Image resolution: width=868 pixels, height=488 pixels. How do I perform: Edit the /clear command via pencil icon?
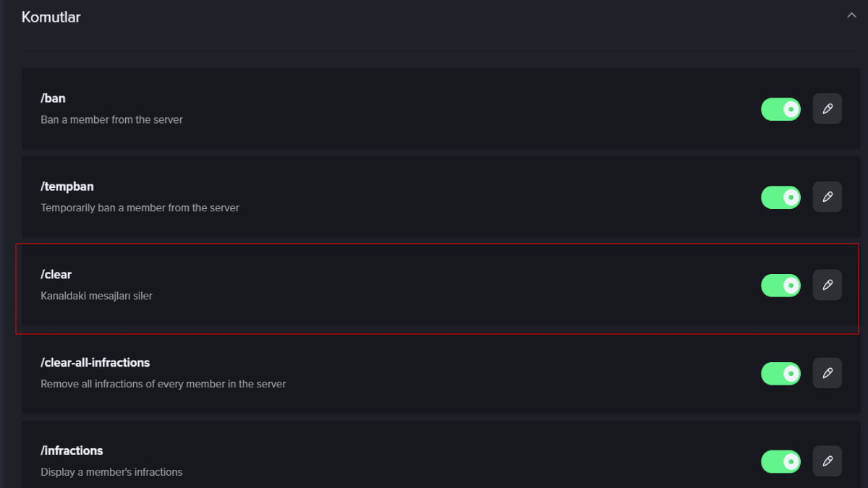(827, 285)
